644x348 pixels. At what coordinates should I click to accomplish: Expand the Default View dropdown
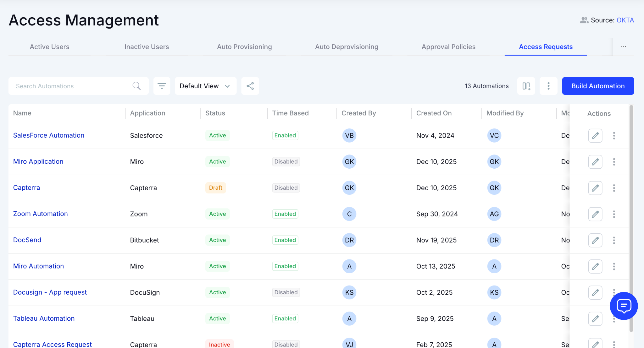[x=205, y=86]
